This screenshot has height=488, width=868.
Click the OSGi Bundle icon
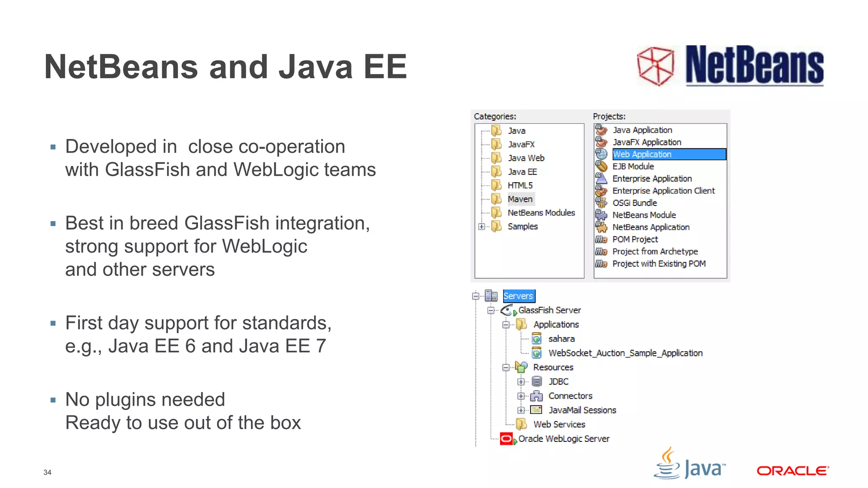(x=601, y=202)
